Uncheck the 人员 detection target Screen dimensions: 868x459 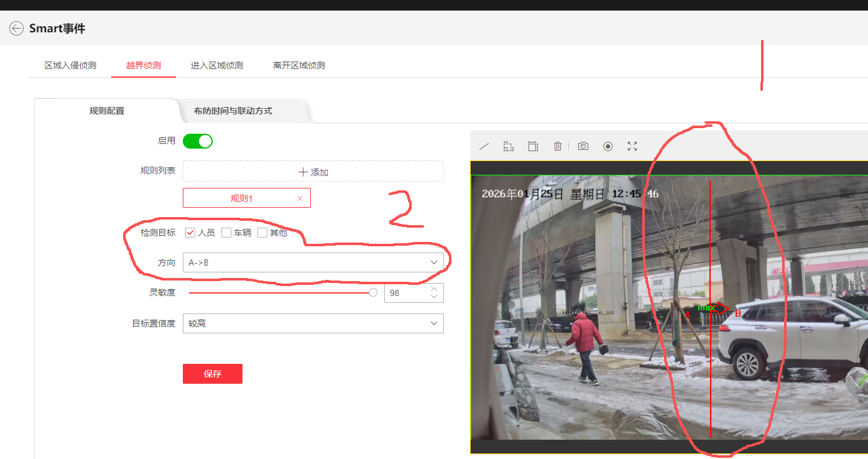191,233
